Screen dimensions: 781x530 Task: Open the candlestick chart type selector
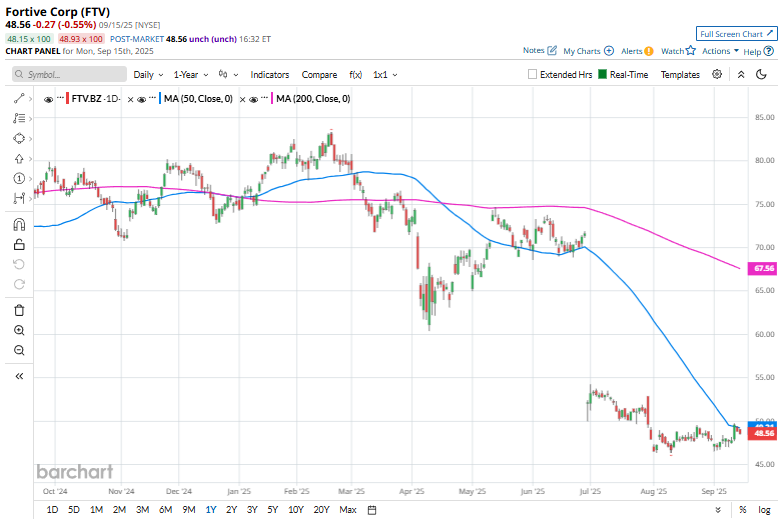point(228,74)
